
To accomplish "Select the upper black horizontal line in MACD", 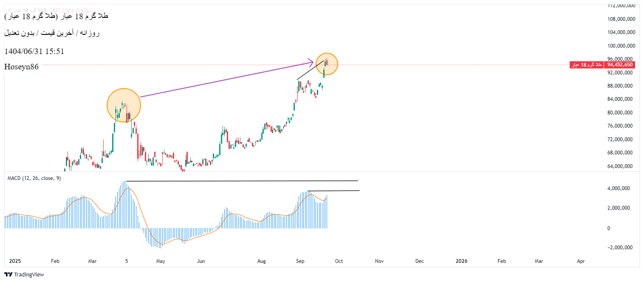I will point(242,181).
